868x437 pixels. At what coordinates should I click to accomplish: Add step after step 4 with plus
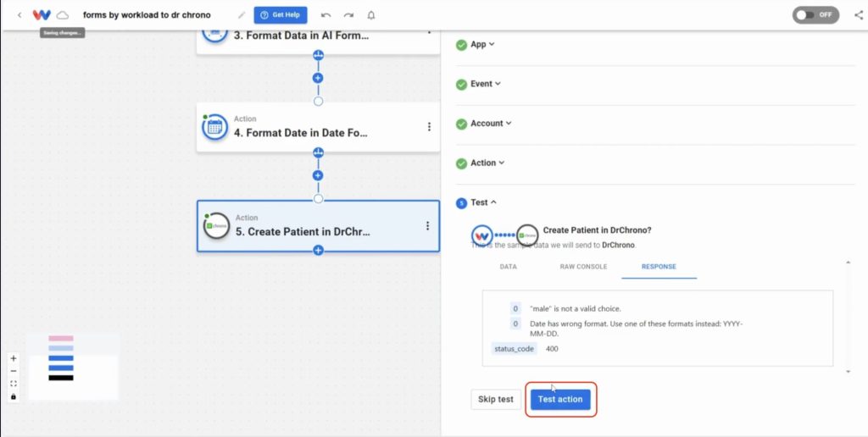tap(318, 175)
